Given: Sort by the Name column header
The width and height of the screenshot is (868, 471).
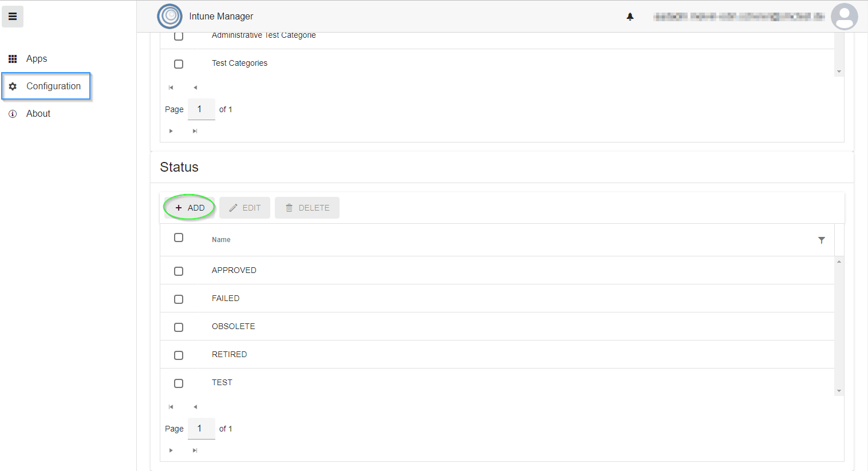Looking at the screenshot, I should tap(221, 240).
